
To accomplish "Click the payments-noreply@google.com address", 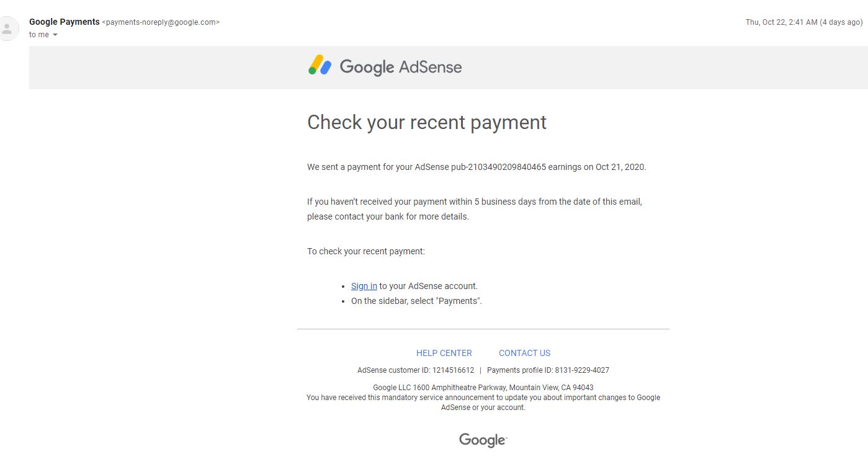I will 161,22.
